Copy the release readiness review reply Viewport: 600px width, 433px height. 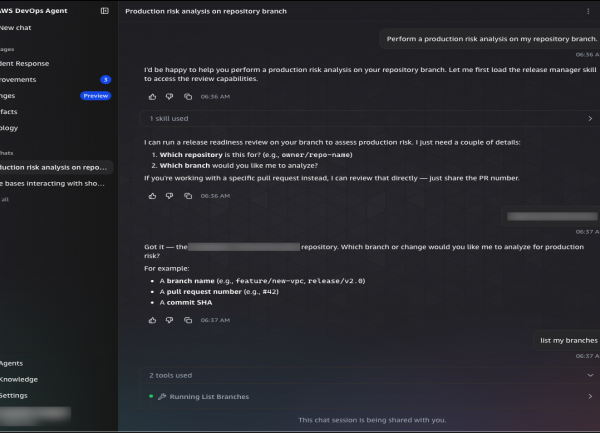(x=188, y=196)
